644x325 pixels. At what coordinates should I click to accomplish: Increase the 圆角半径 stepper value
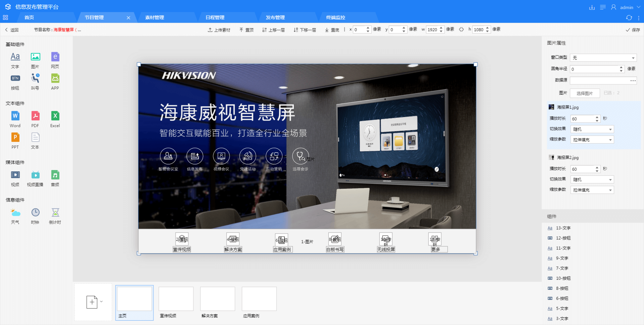tap(621, 67)
